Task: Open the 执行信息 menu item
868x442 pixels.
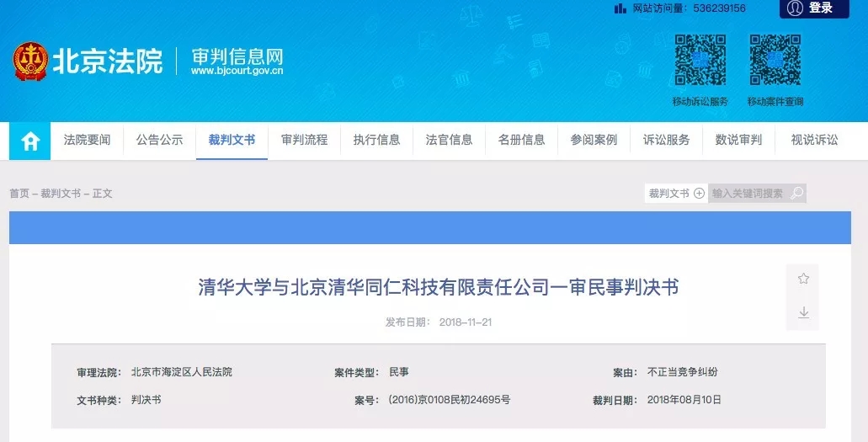Action: click(376, 140)
